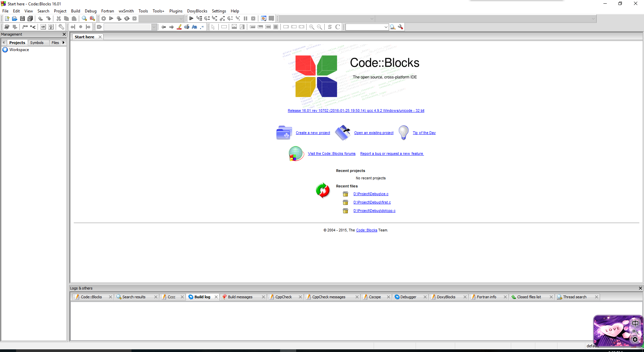Open the Fortran menu
644x352 pixels.
[x=107, y=11]
